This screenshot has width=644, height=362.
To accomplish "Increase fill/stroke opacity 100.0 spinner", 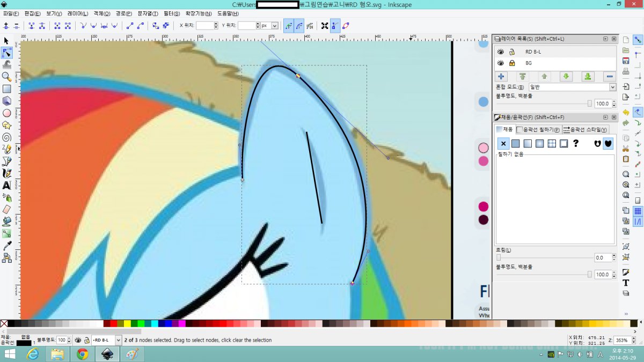I will tap(613, 272).
